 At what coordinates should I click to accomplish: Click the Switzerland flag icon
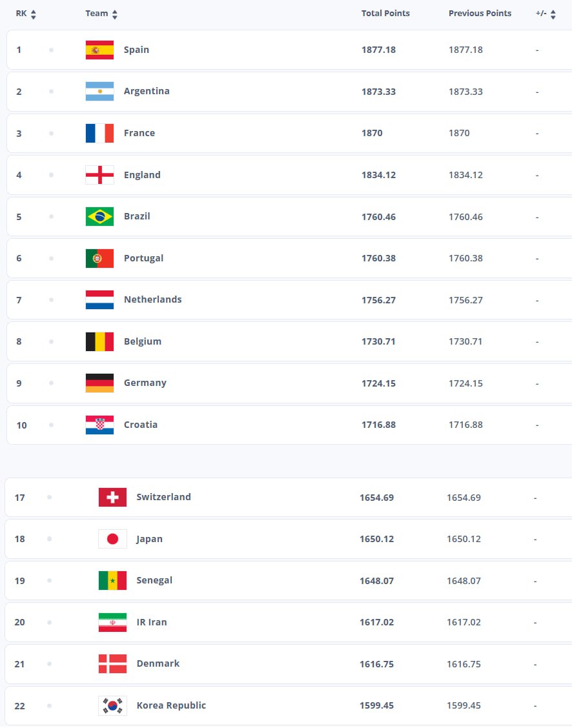tap(112, 498)
